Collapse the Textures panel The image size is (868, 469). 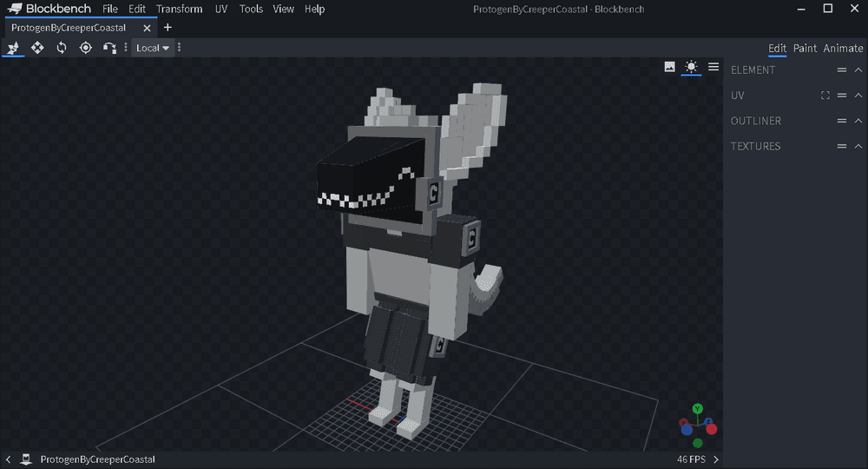pos(858,146)
